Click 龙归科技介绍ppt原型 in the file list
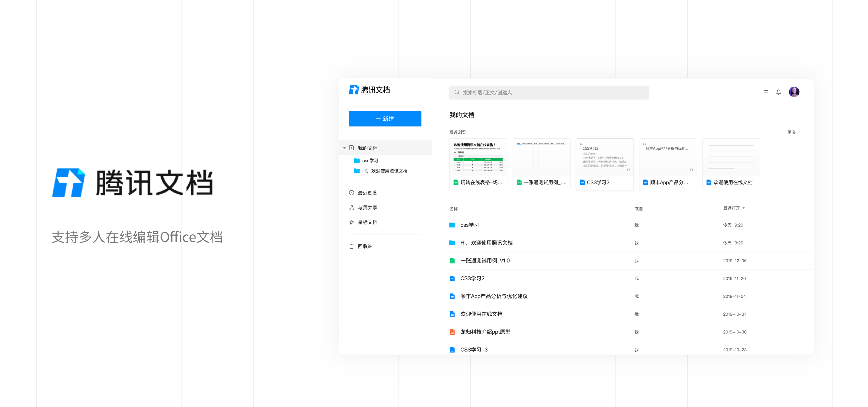 (485, 332)
